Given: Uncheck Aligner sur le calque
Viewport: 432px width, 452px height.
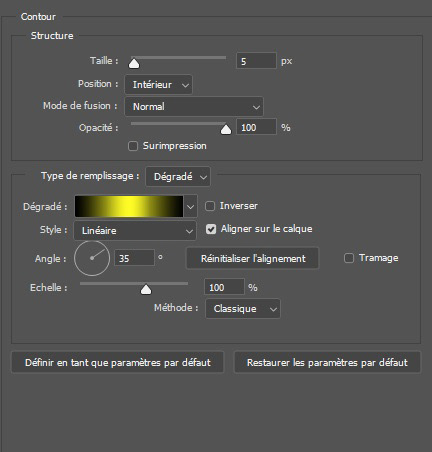Looking at the screenshot, I should 211,229.
